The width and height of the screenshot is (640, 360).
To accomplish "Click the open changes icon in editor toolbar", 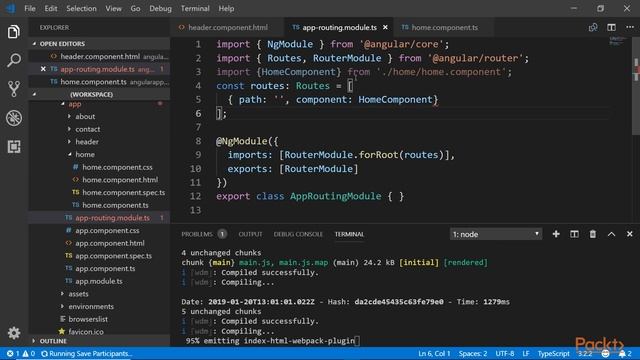I will [x=593, y=27].
